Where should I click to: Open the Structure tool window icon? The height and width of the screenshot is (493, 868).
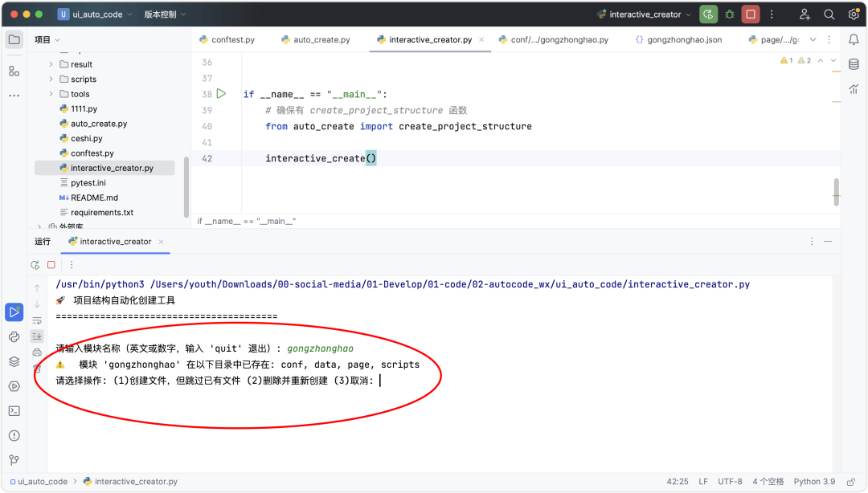14,71
